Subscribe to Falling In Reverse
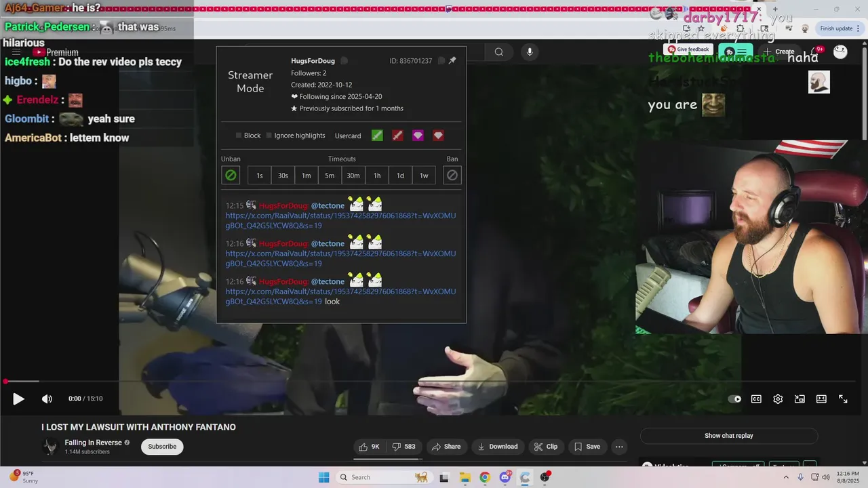The height and width of the screenshot is (488, 868). pos(162,447)
